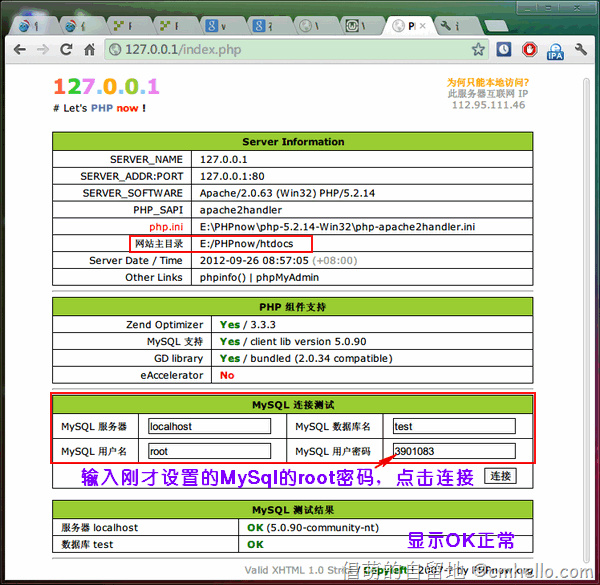The image size is (600, 585).
Task: Click the browser back arrow
Action: coord(19,49)
